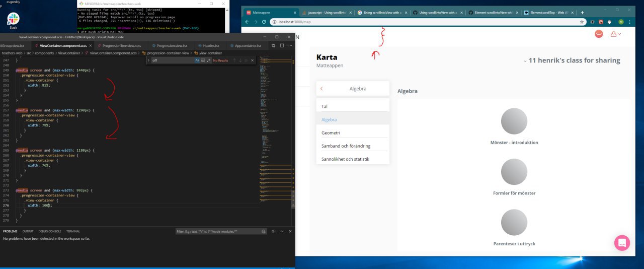
Task: Select 'Geometri' in the category list
Action: tap(353, 132)
